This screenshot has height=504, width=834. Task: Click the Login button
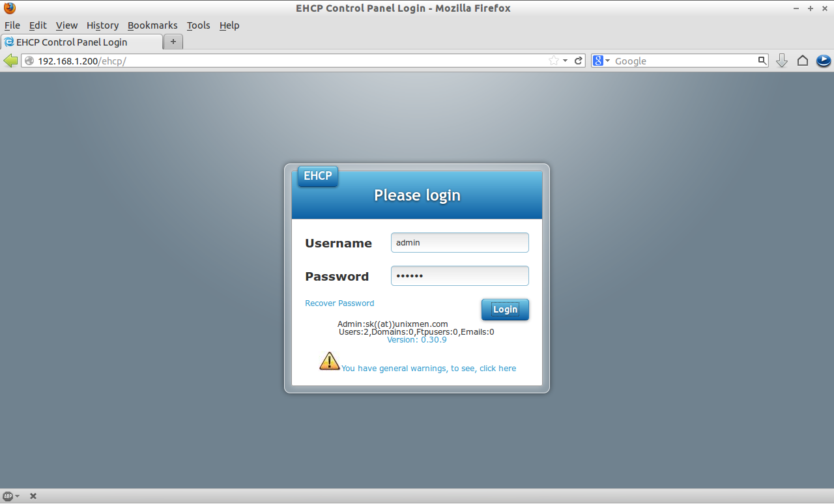505,309
